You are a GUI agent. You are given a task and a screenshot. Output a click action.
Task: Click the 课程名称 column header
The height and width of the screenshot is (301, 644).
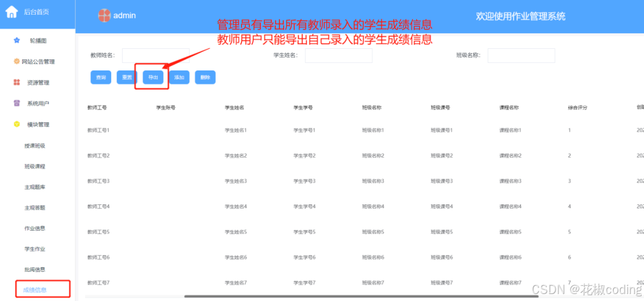[509, 108]
